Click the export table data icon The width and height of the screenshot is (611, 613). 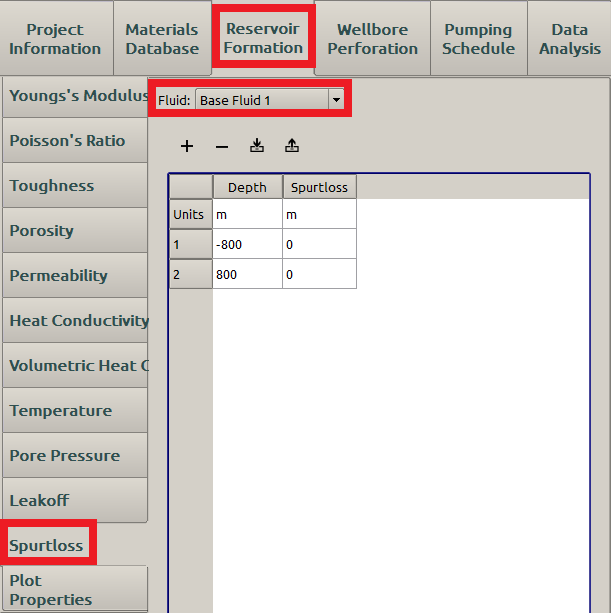point(292,145)
